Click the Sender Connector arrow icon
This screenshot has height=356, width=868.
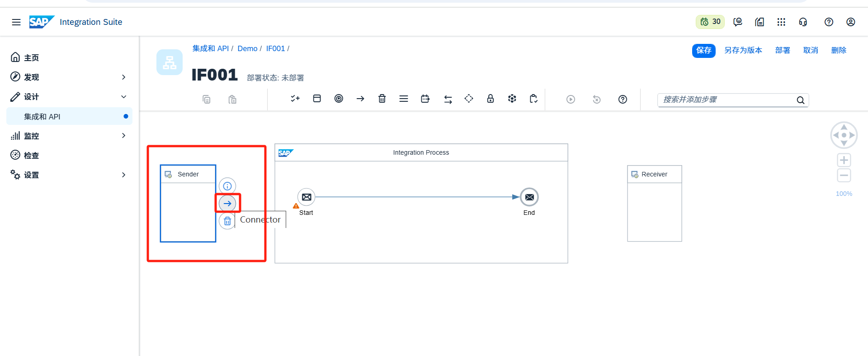[227, 204]
